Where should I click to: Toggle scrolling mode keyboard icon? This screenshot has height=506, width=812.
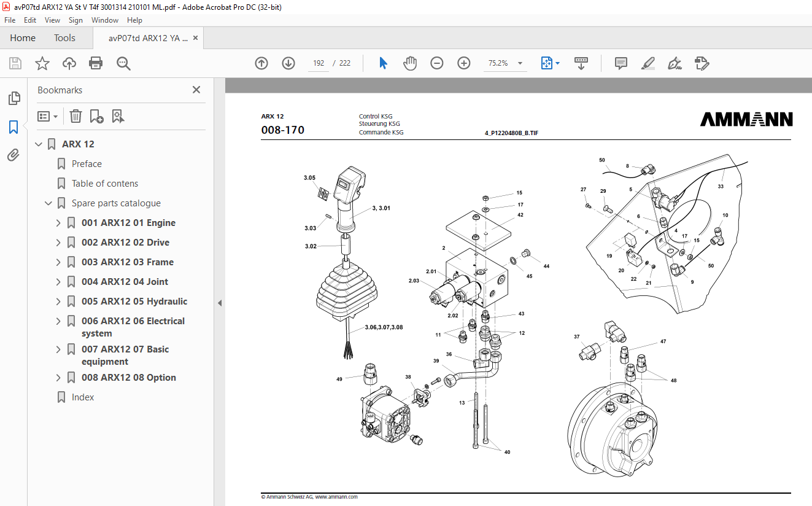(x=581, y=63)
